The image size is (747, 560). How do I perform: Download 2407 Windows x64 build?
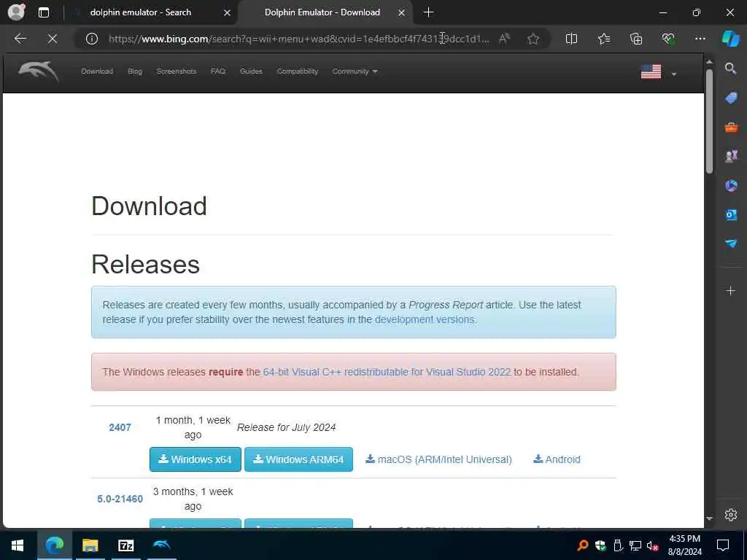click(x=196, y=459)
